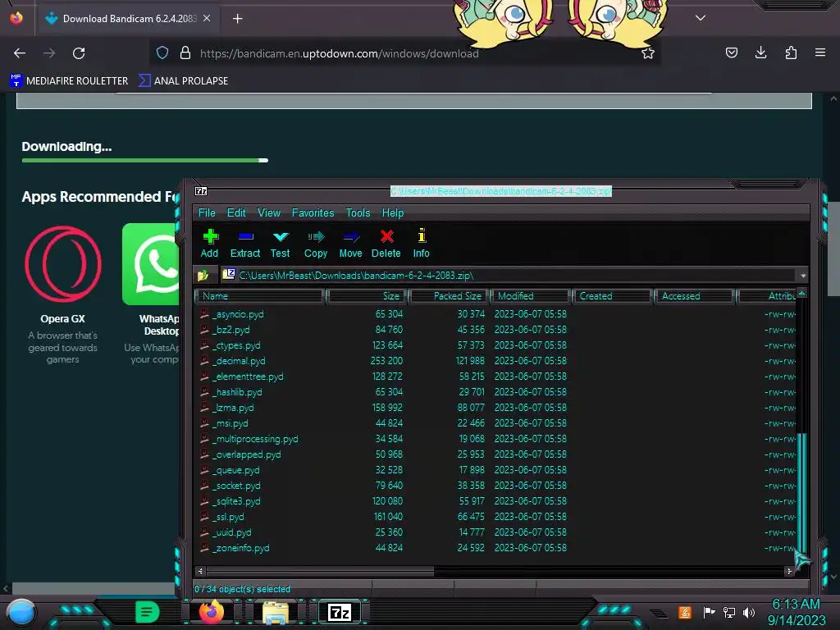This screenshot has width=840, height=630.
Task: Select the Download Bandicam browser tab
Action: click(x=129, y=19)
